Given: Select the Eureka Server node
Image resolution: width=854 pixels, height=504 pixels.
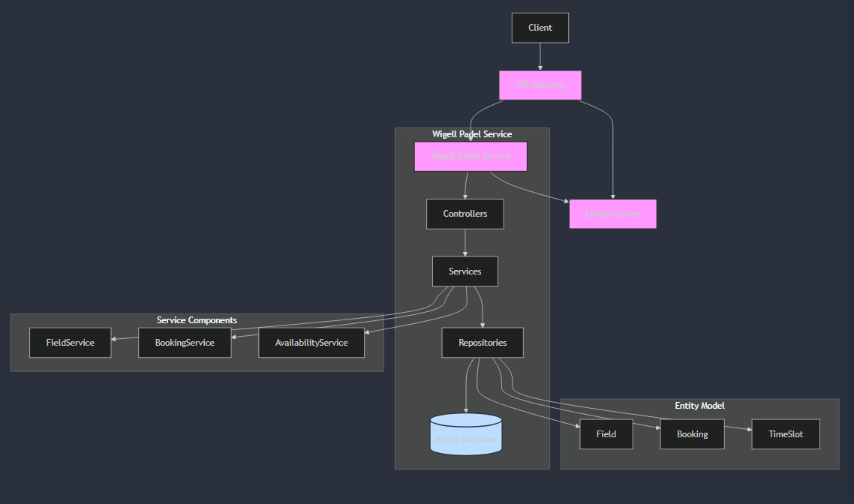Looking at the screenshot, I should pyautogui.click(x=612, y=214).
